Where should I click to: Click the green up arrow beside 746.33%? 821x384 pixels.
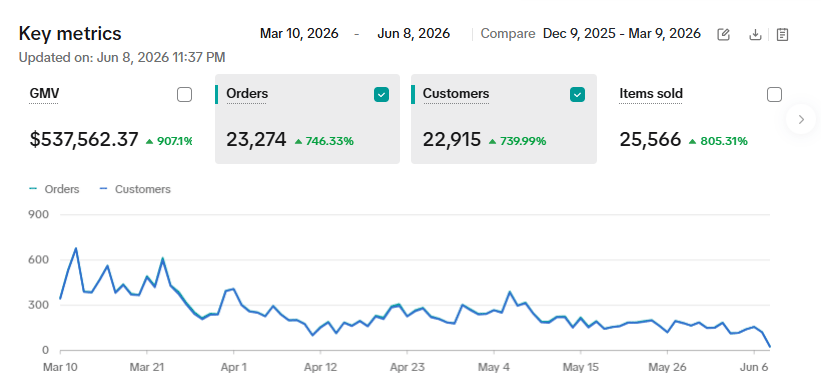298,141
